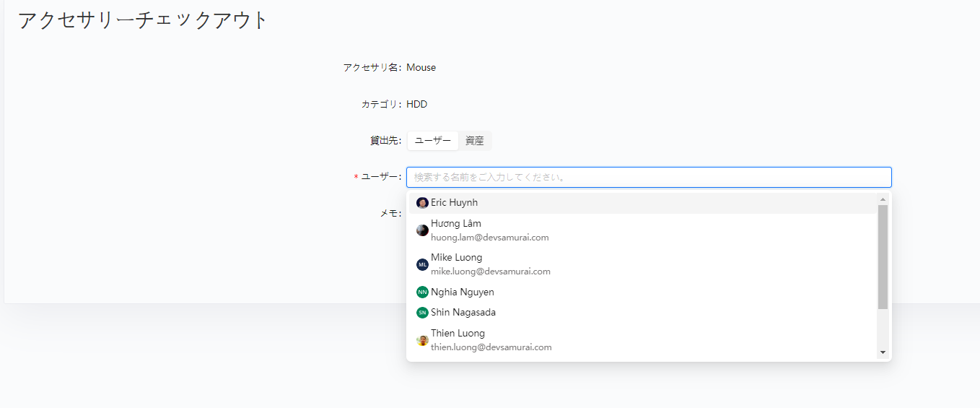Image resolution: width=980 pixels, height=408 pixels.
Task: Click the mike.luong@devsamurai.com email text
Action: tap(490, 272)
